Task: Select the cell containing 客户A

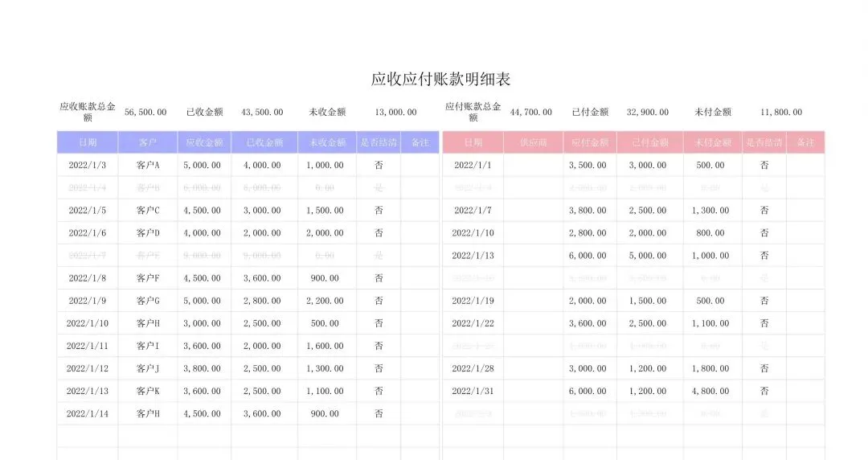Action: [148, 165]
